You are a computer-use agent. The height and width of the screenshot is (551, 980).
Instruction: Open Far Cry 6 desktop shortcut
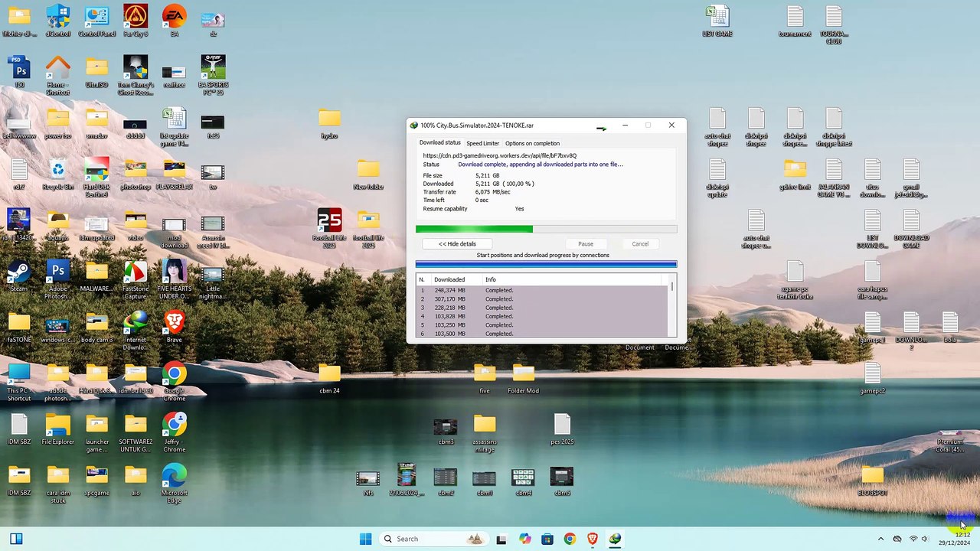coord(136,21)
